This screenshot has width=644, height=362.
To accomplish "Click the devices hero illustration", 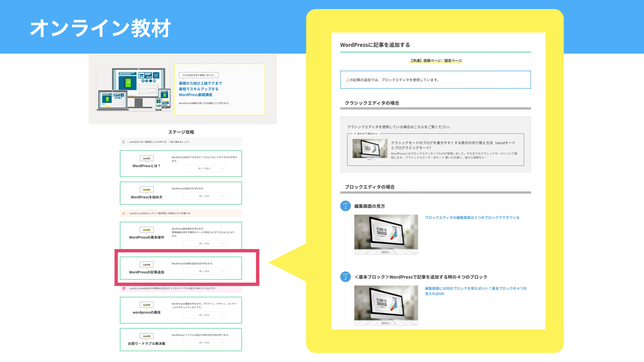I will click(x=134, y=89).
